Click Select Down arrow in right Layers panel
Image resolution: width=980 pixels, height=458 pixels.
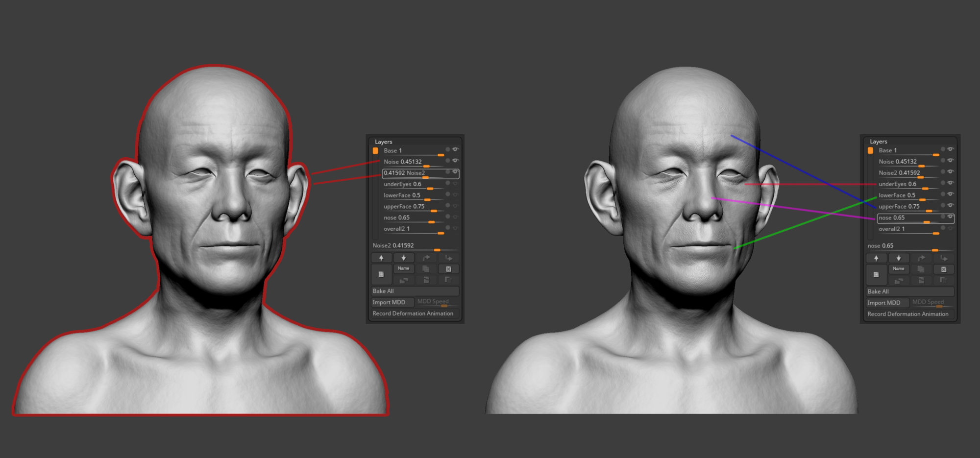[x=899, y=258]
